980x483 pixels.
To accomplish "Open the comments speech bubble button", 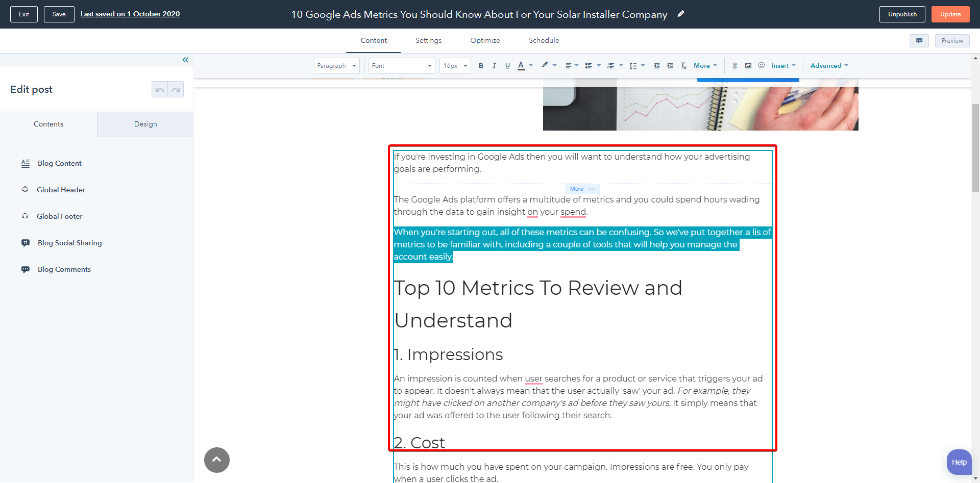I will (x=919, y=41).
